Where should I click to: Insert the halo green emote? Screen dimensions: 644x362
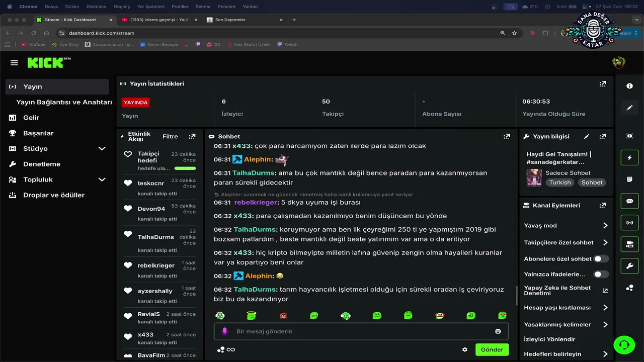[x=251, y=315]
